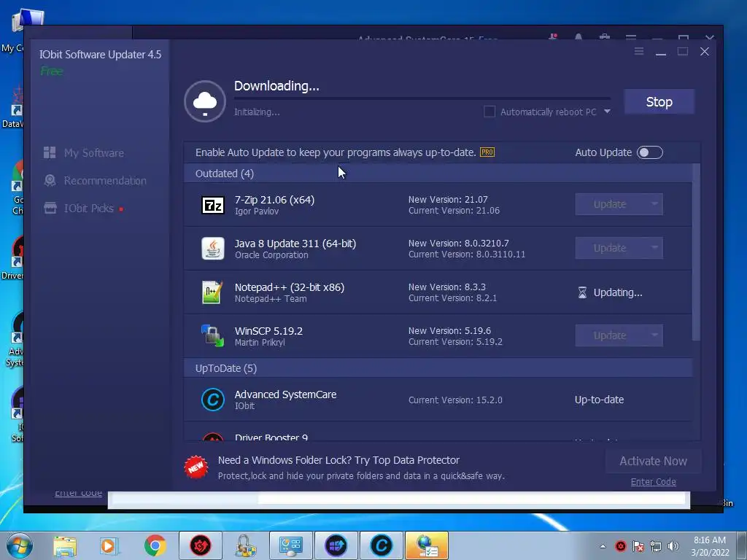
Task: Click the WinSCP lock icon
Action: [212, 335]
